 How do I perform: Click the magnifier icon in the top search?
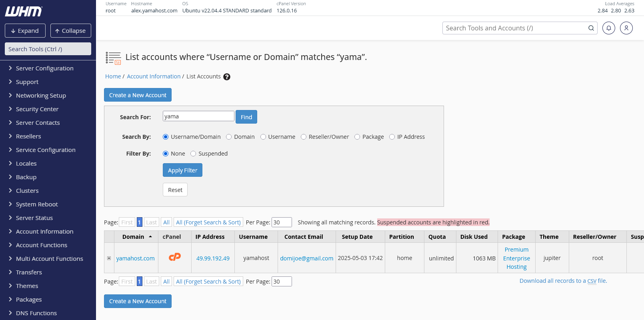pos(591,28)
